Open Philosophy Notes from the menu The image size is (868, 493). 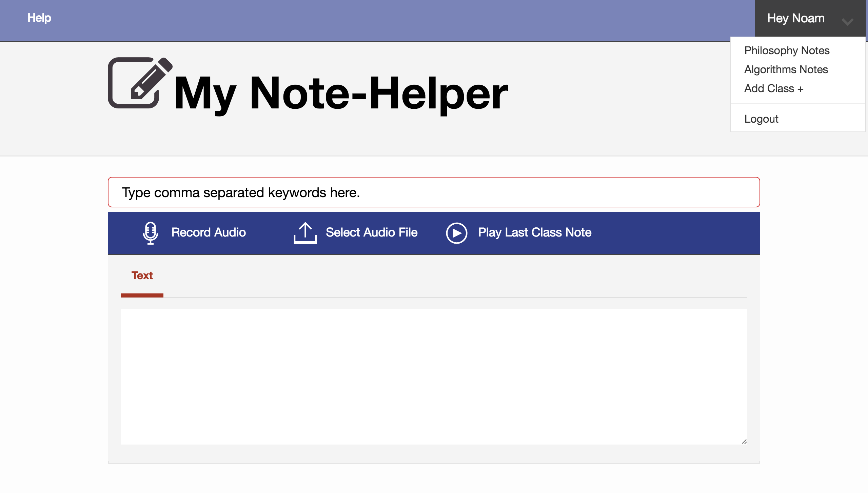pos(787,50)
